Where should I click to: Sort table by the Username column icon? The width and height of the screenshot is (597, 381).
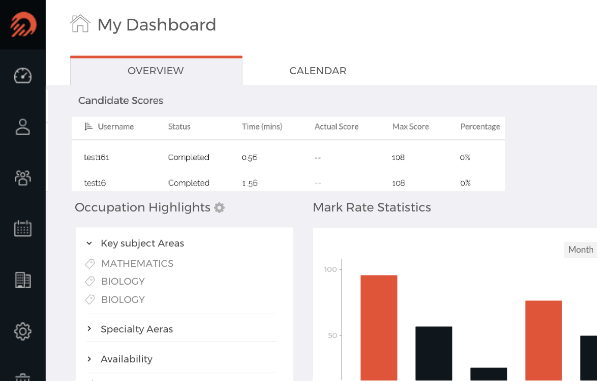pos(88,126)
